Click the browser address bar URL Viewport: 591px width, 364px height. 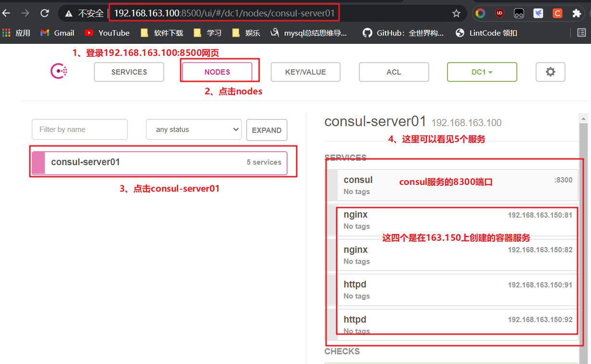[x=224, y=13]
